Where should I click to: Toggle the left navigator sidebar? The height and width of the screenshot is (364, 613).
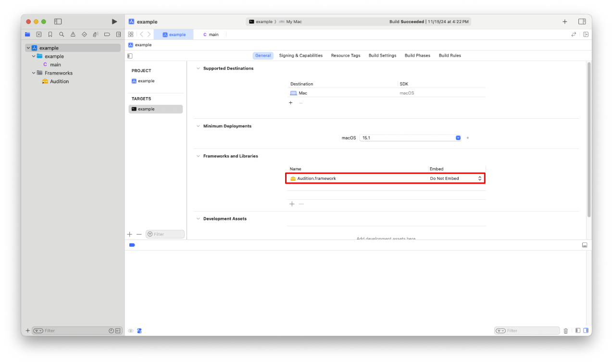[x=58, y=22]
